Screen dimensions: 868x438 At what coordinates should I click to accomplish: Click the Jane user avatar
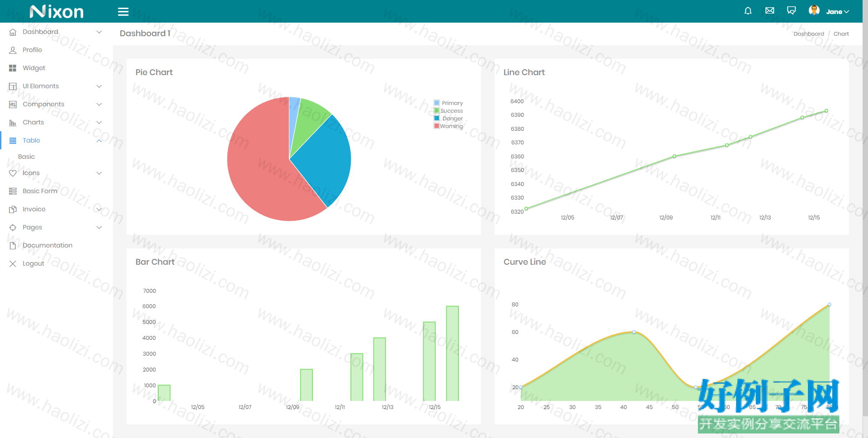[x=814, y=10]
